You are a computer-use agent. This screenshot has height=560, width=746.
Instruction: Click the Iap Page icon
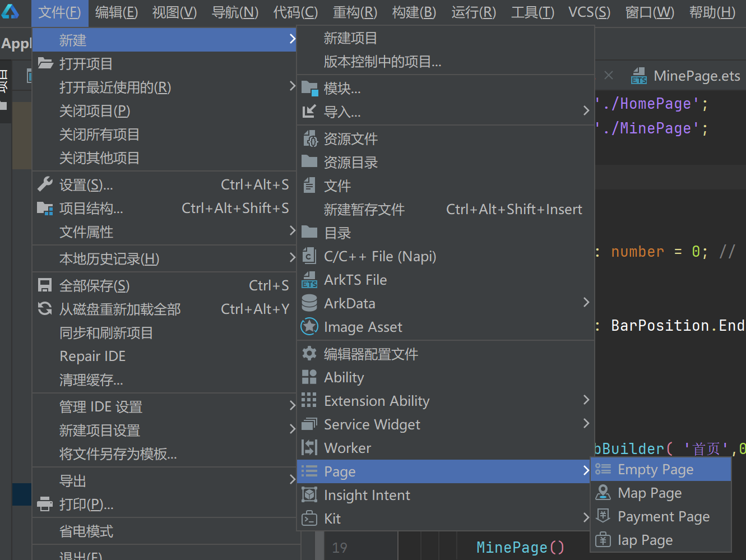pos(603,539)
